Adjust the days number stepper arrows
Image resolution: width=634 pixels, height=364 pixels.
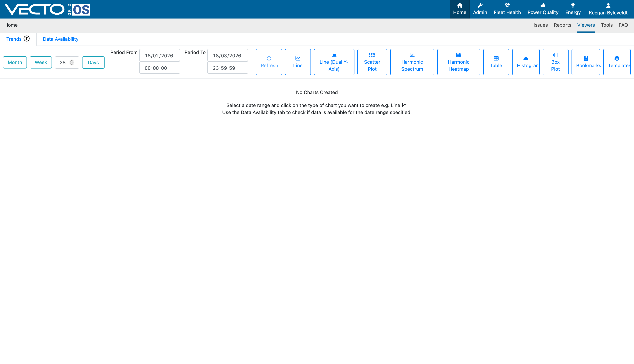[x=72, y=62]
